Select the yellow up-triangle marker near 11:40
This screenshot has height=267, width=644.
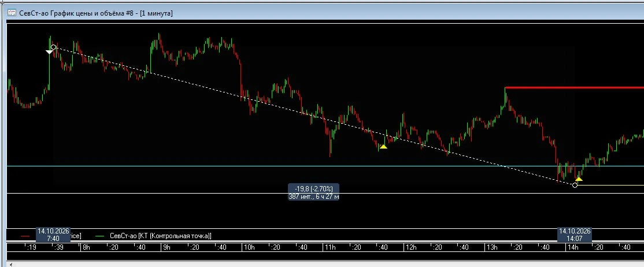click(x=383, y=146)
